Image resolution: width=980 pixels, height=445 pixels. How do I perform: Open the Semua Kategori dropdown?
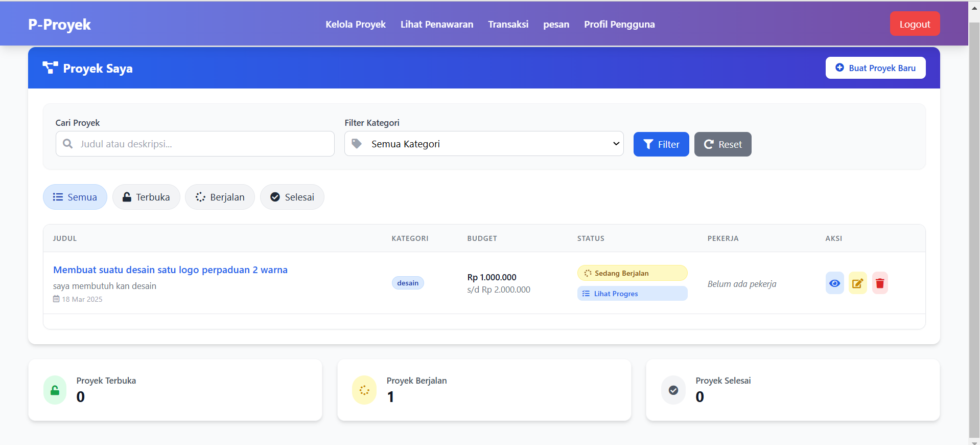484,144
